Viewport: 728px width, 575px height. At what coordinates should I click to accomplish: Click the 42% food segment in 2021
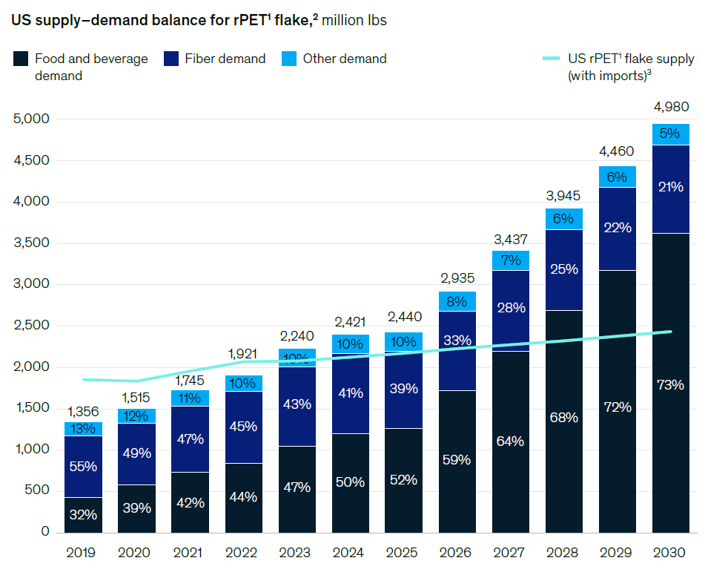click(x=191, y=503)
